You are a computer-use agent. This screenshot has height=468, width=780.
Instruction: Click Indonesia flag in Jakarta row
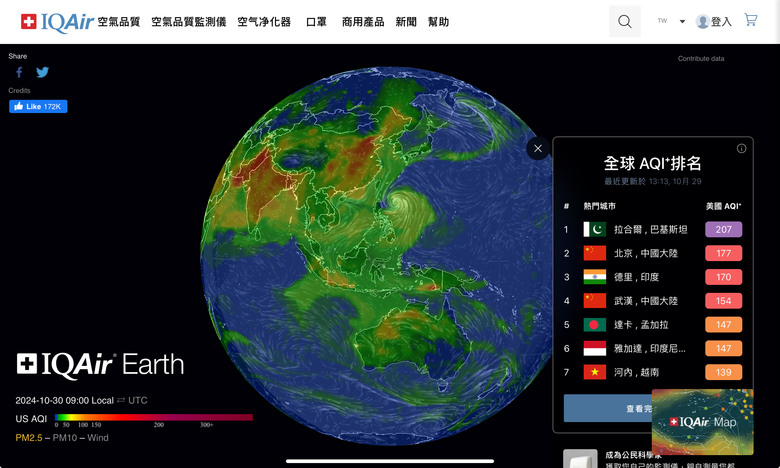point(594,348)
